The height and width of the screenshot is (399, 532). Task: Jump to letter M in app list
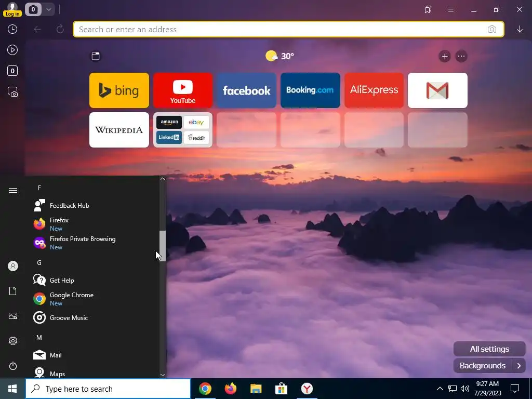point(39,338)
